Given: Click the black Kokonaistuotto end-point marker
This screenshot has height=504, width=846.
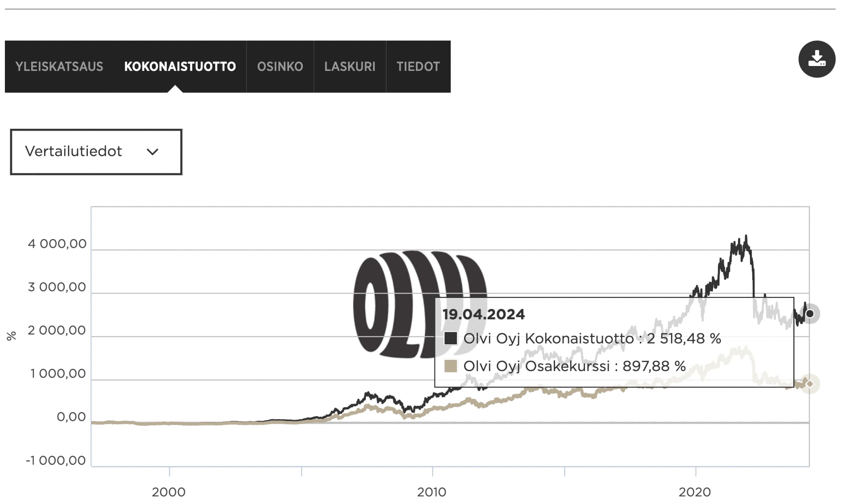Looking at the screenshot, I should [x=810, y=314].
